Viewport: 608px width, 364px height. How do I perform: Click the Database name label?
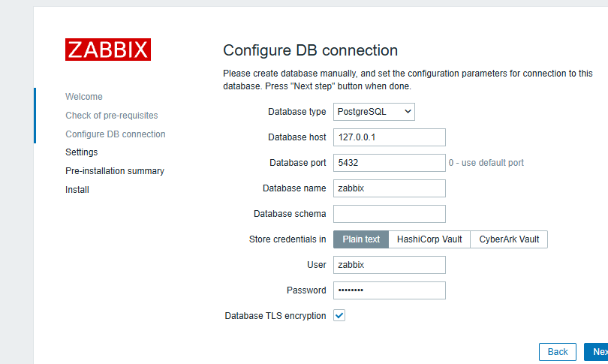tap(294, 188)
